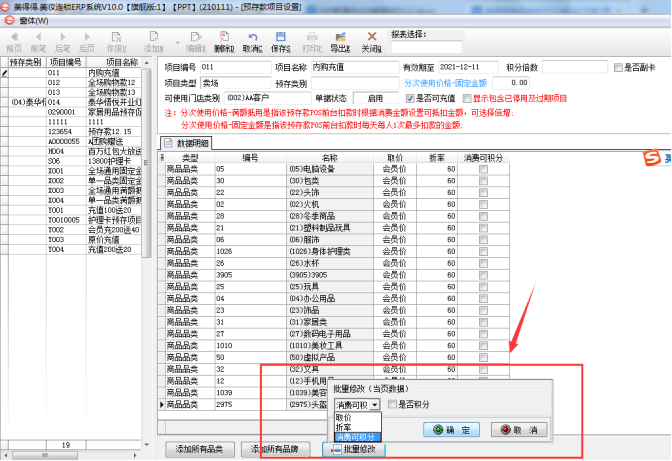This screenshot has width=672, height=461.
Task: Select project row H004 百万红包大放送
Action: click(75, 151)
